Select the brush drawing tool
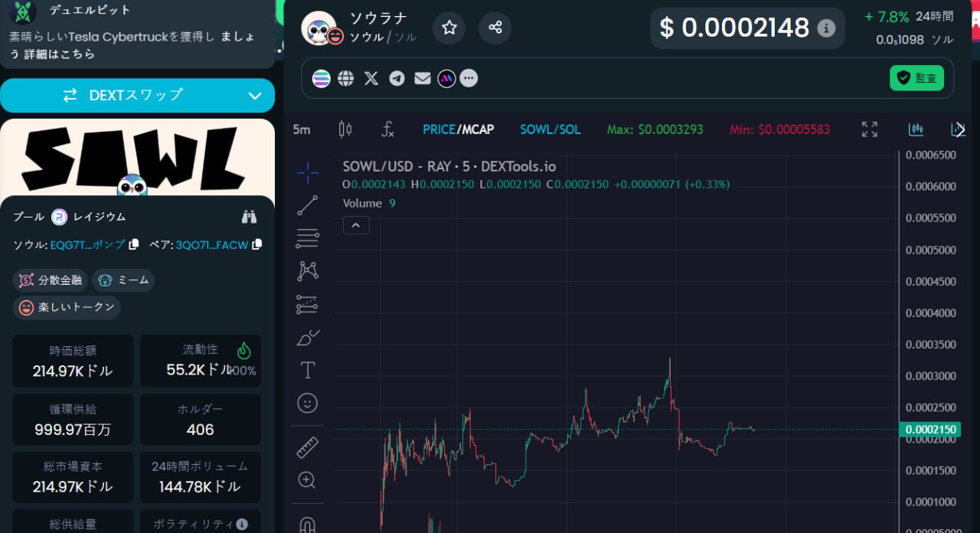This screenshot has height=533, width=980. click(308, 337)
